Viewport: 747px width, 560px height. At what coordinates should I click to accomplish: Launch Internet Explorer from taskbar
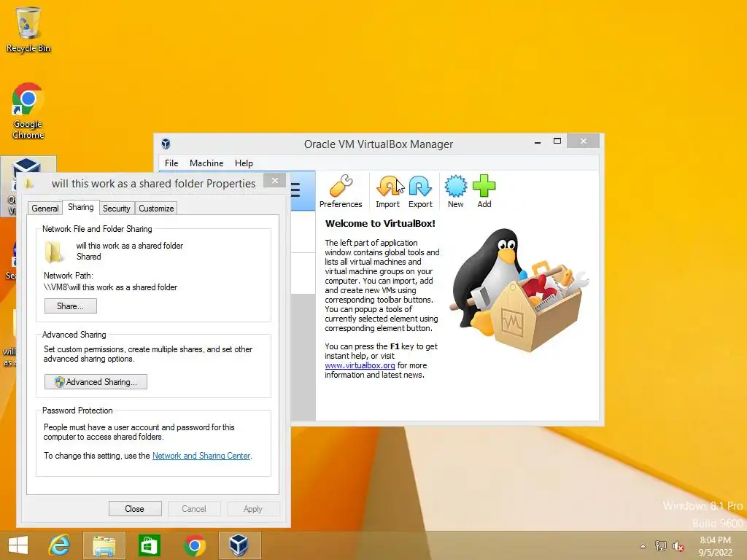coord(60,545)
